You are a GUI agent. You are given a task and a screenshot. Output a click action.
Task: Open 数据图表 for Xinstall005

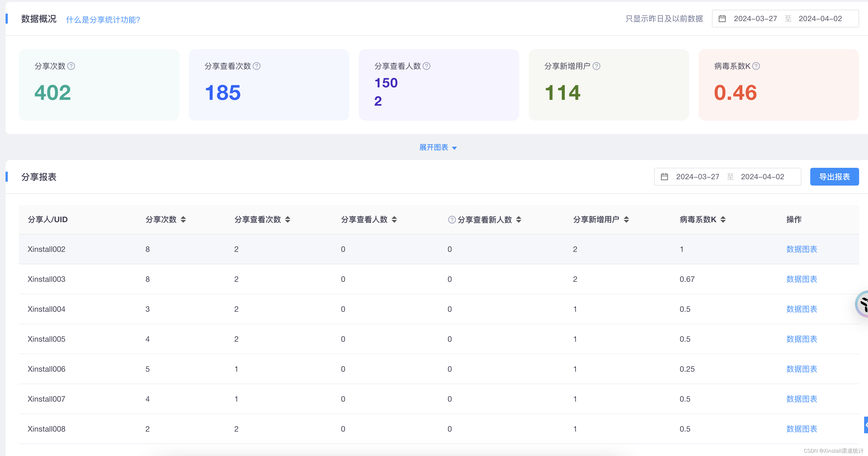click(x=802, y=339)
